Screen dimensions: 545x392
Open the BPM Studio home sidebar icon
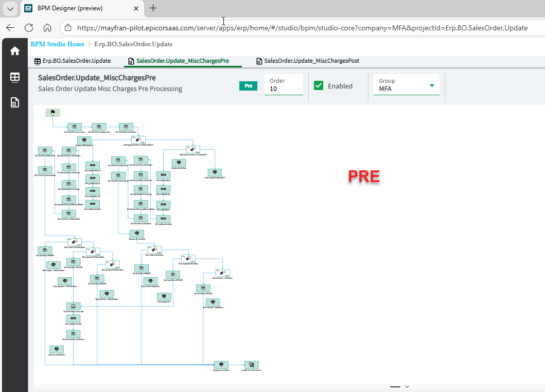[14, 51]
